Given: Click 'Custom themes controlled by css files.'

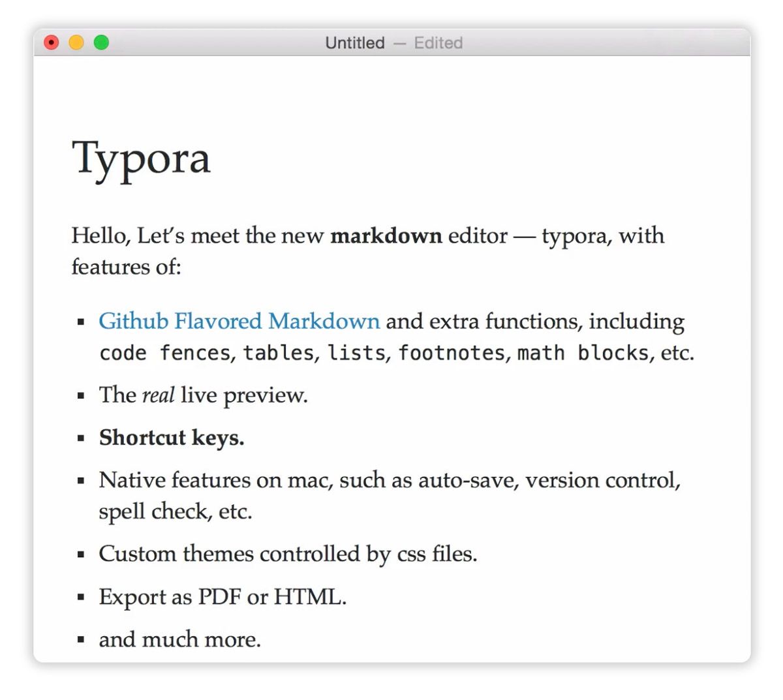Looking at the screenshot, I should click(288, 554).
